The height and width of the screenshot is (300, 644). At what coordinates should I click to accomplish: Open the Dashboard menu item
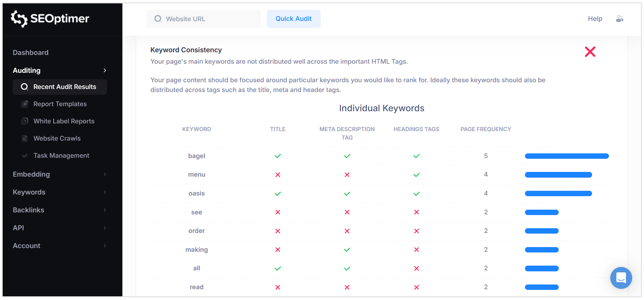click(x=31, y=53)
